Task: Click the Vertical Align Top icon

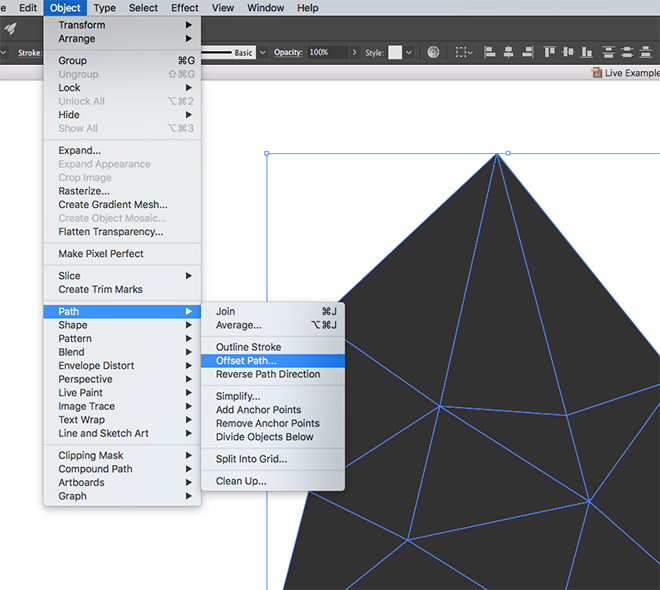Action: point(549,52)
